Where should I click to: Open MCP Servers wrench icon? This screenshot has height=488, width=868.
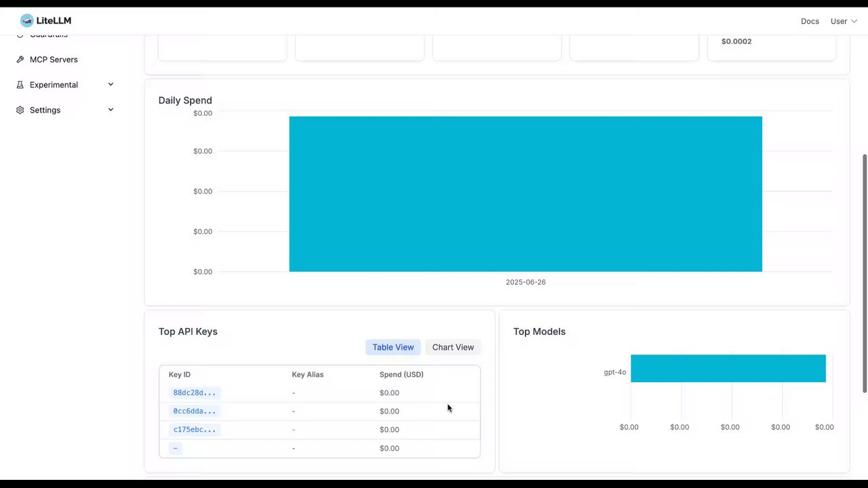[x=20, y=60]
